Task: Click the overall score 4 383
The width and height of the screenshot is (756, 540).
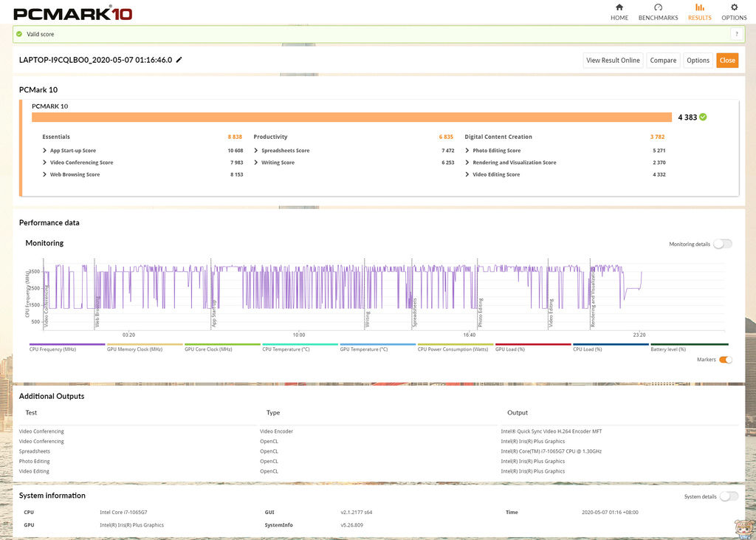Action: (x=687, y=117)
